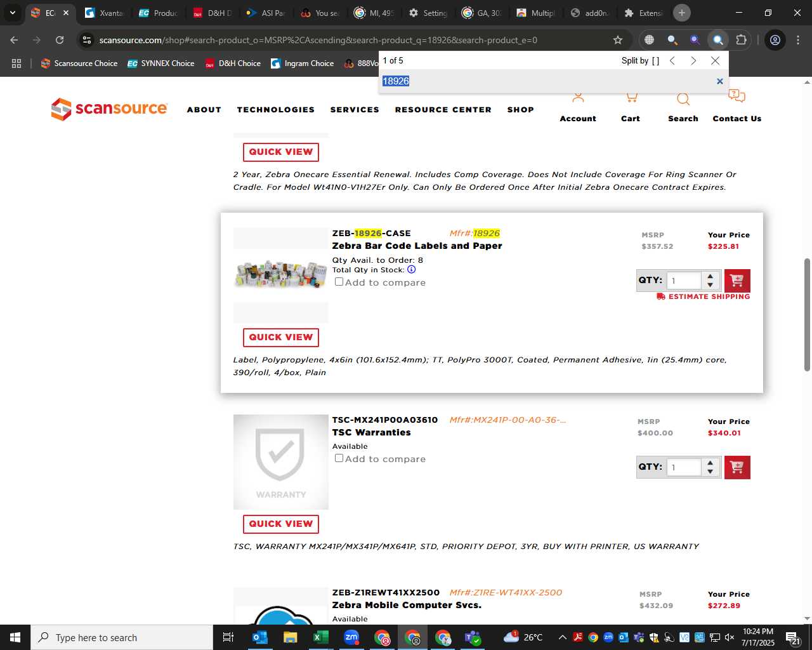Open the SHOP menu

pos(521,110)
